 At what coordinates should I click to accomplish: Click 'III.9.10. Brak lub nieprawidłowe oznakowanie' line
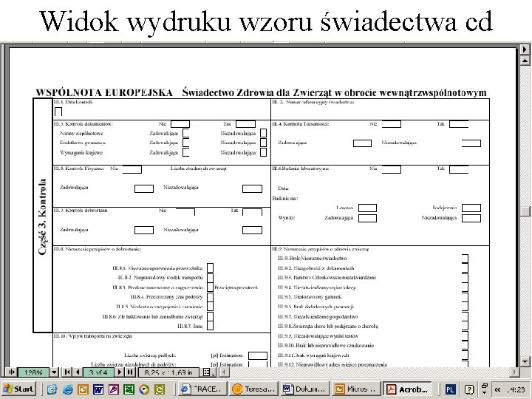(326, 345)
